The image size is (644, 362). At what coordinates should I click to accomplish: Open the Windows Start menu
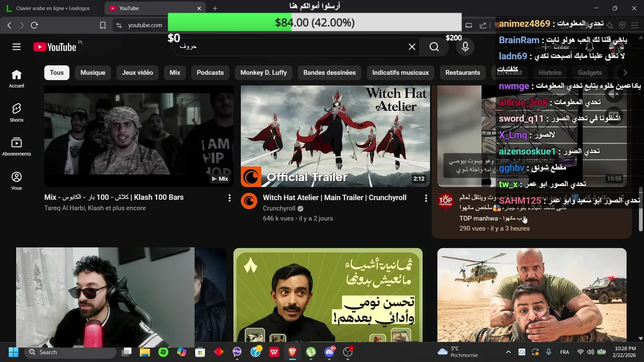click(x=13, y=352)
